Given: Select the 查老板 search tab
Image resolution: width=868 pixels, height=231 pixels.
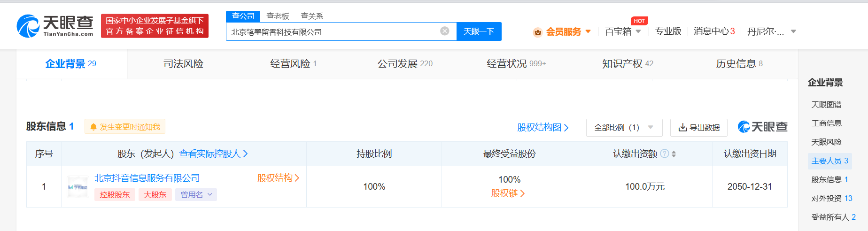Looking at the screenshot, I should [278, 16].
